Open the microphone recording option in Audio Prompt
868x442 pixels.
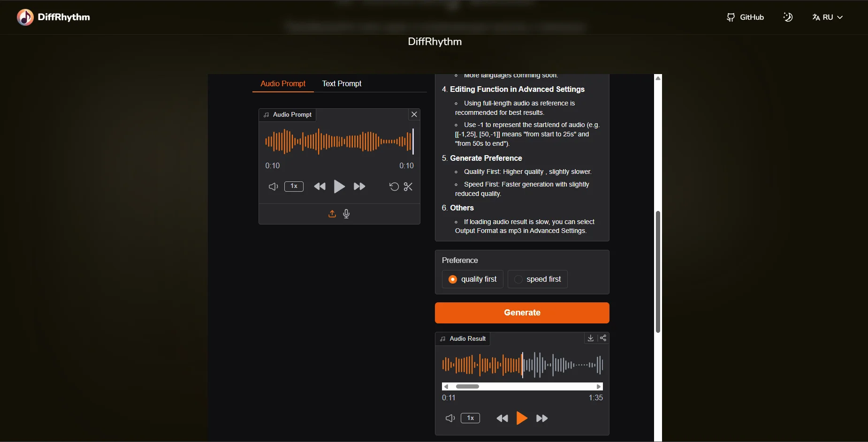(x=346, y=214)
